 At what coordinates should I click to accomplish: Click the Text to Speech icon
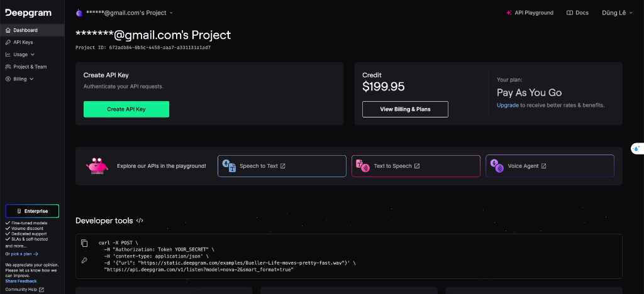point(363,166)
